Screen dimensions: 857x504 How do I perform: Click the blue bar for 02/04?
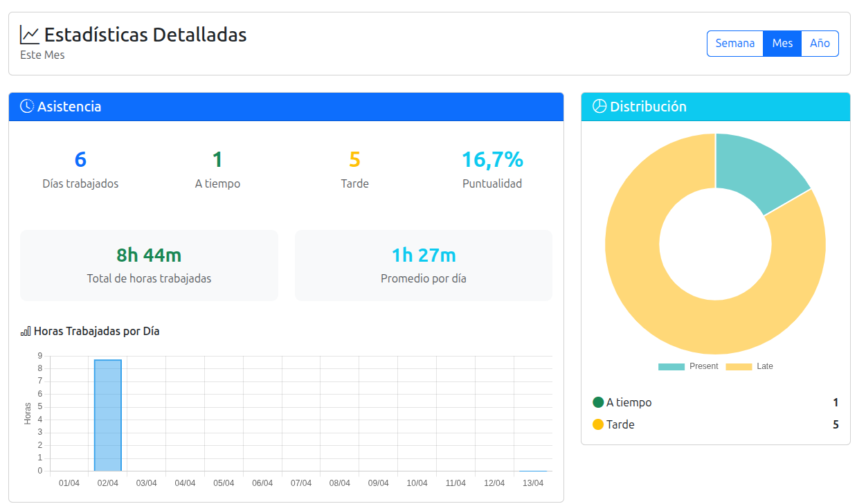pos(108,415)
